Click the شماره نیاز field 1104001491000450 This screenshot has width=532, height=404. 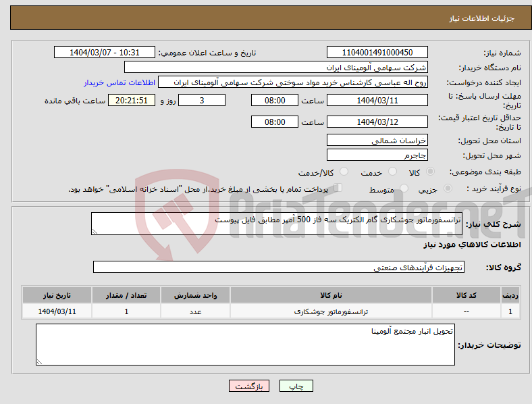coord(377,52)
